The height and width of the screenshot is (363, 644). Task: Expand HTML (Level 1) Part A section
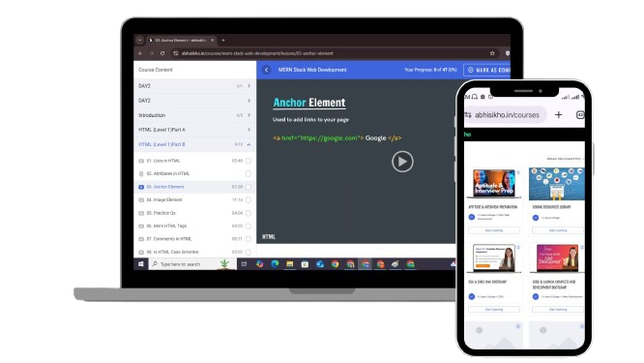coord(194,130)
